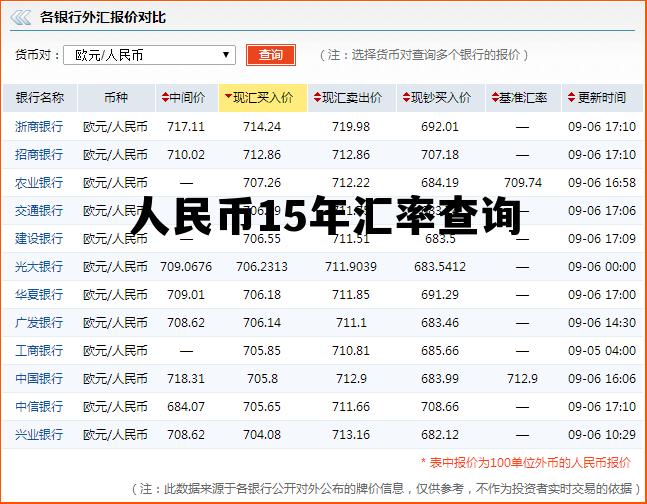Click the 718.31 middle price value
647x504 pixels.
[186, 379]
